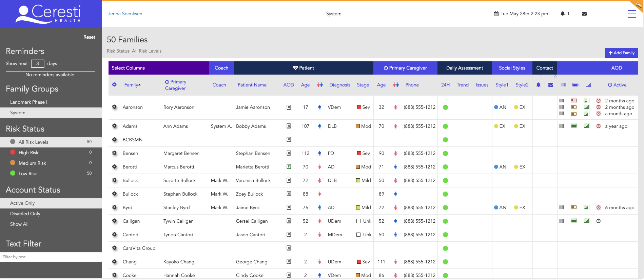Click the Patient column group header
This screenshot has width=644, height=280.
304,68
